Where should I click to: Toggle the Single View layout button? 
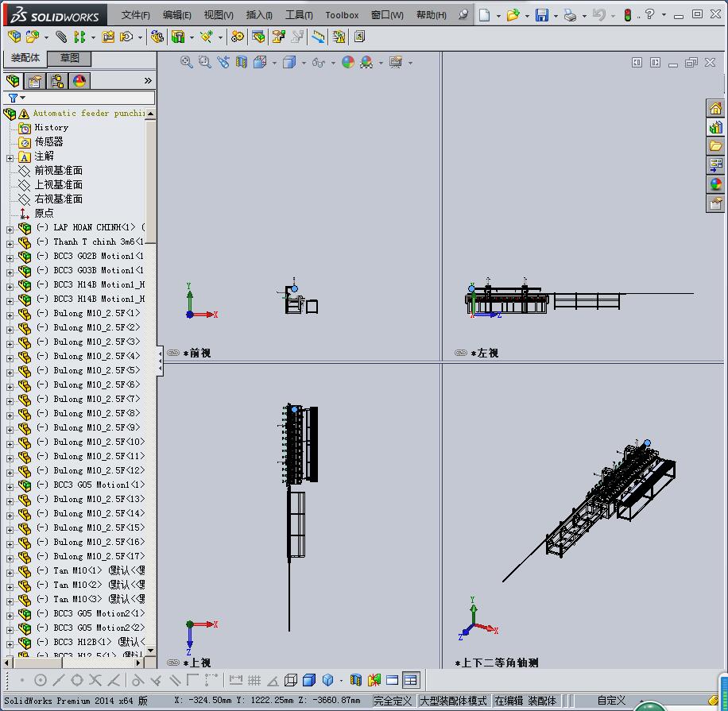point(393,680)
